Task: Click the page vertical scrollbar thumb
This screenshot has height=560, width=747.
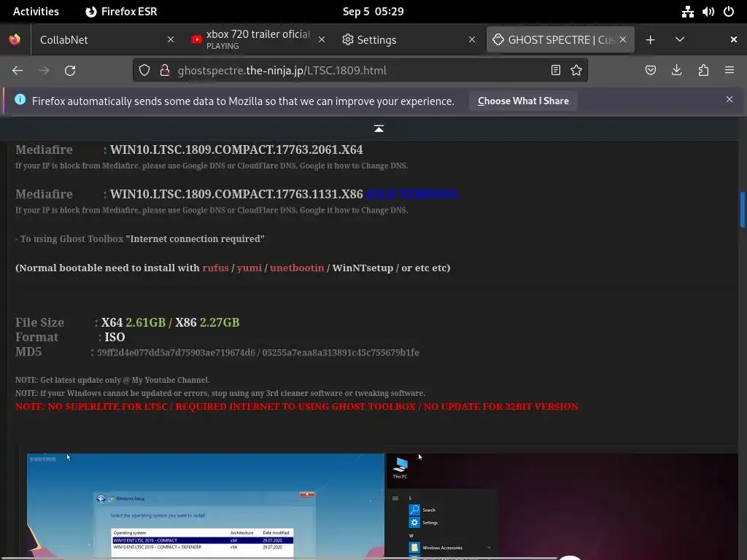Action: point(742,209)
